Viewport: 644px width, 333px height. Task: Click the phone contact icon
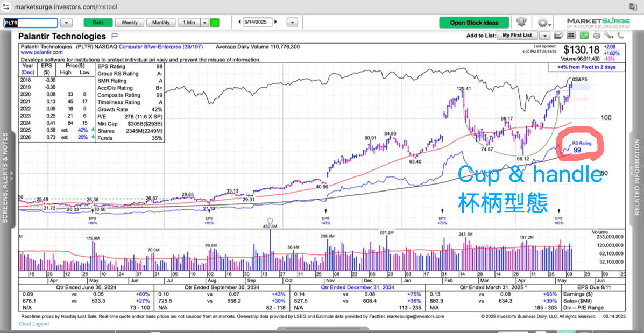tap(619, 36)
